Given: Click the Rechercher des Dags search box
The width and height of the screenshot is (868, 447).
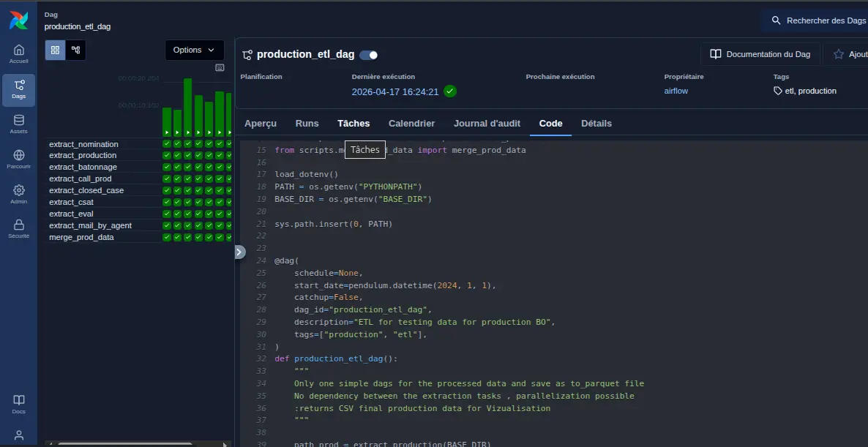Looking at the screenshot, I should (816, 20).
